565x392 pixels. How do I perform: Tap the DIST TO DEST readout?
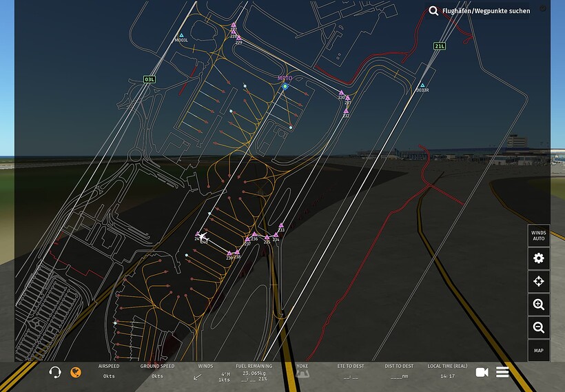399,371
